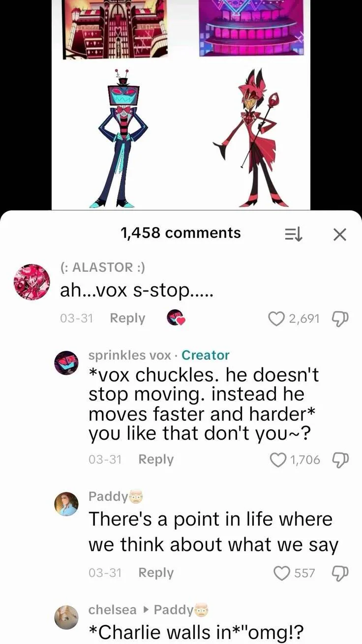Like Paddy's comment with 557 likes
The width and height of the screenshot is (362, 644).
point(282,573)
